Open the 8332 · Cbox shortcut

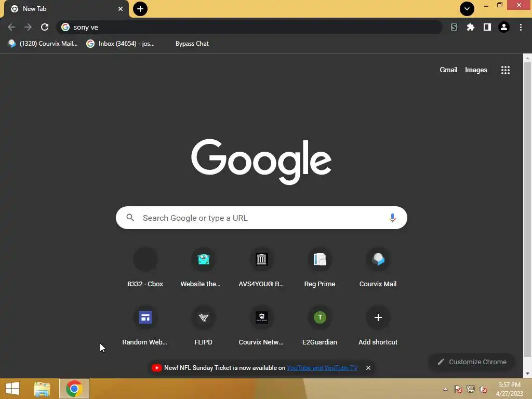145,268
